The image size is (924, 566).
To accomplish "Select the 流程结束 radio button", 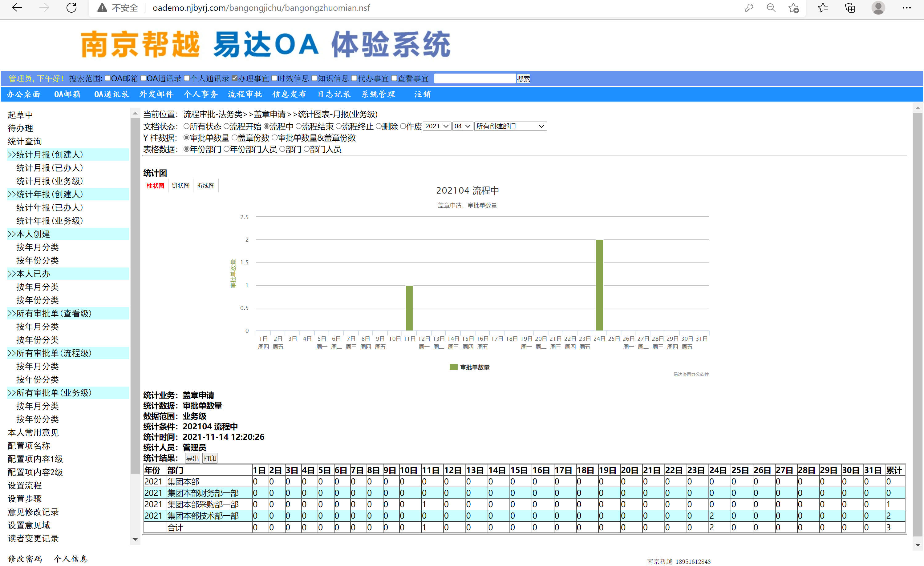I will 298,126.
